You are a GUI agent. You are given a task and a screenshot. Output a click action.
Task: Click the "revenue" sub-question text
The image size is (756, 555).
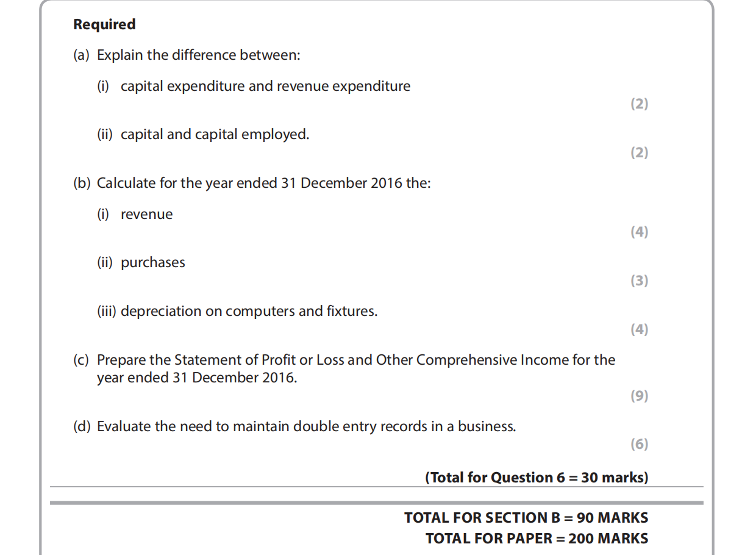point(146,215)
